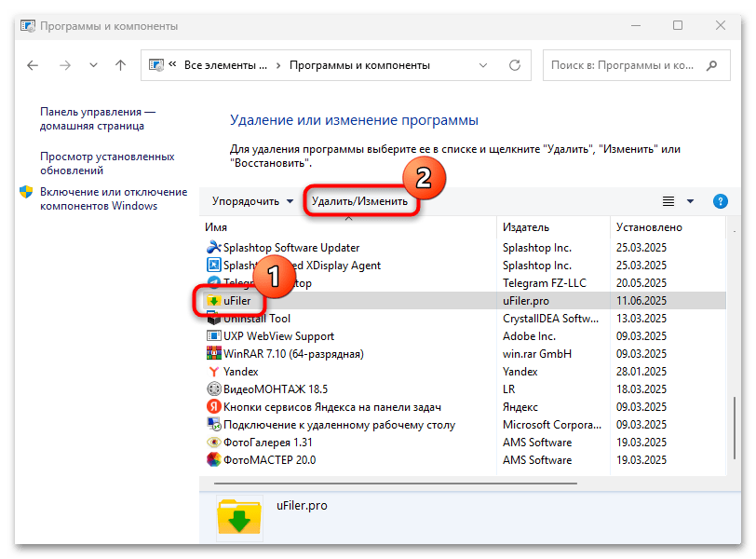Click large uFiler icon in details pane
This screenshot has height=559, width=756.
239,517
